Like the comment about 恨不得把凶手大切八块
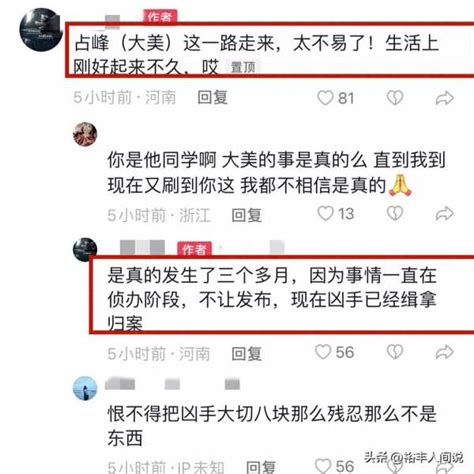The height and width of the screenshot is (474, 474). click(x=323, y=466)
